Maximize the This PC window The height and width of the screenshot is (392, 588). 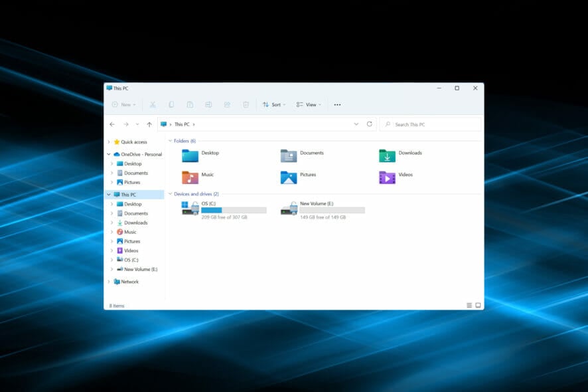(457, 88)
